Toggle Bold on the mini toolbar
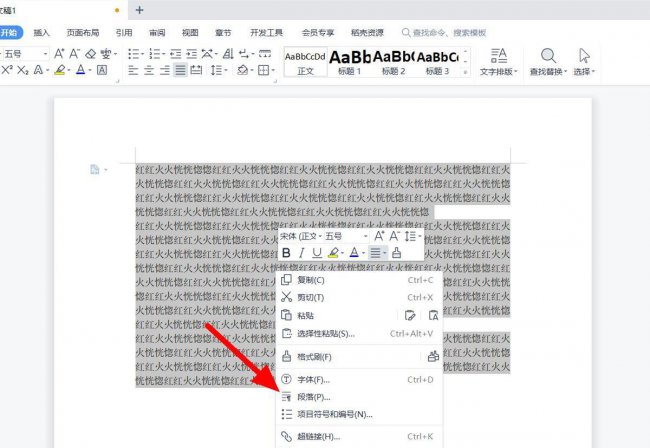Screen dimensions: 650x448 click(x=286, y=252)
